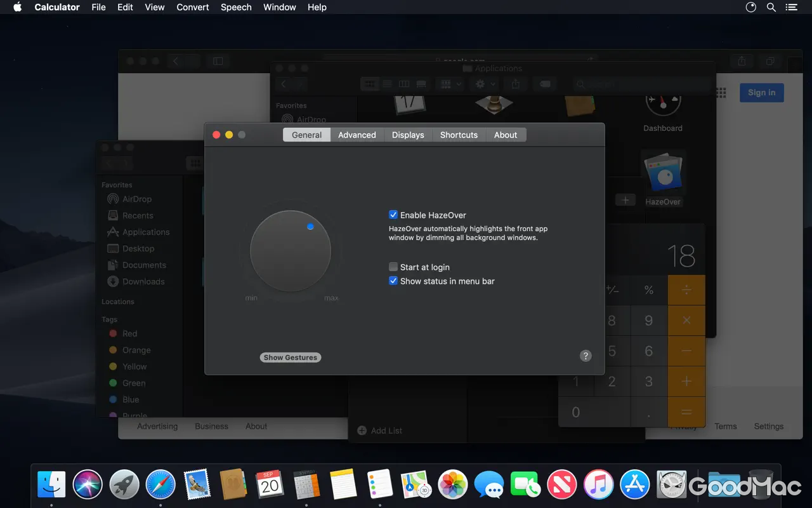Screen dimensions: 812x508
Task: Open Safari from the Dock
Action: (160, 484)
